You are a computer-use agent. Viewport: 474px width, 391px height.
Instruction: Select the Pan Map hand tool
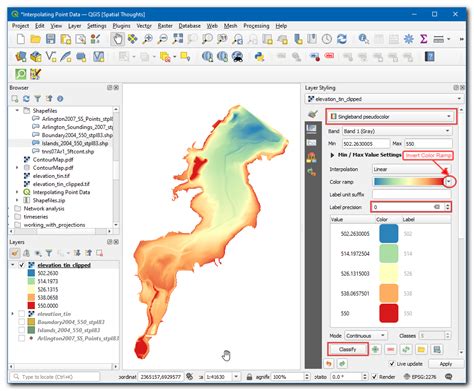(118, 39)
